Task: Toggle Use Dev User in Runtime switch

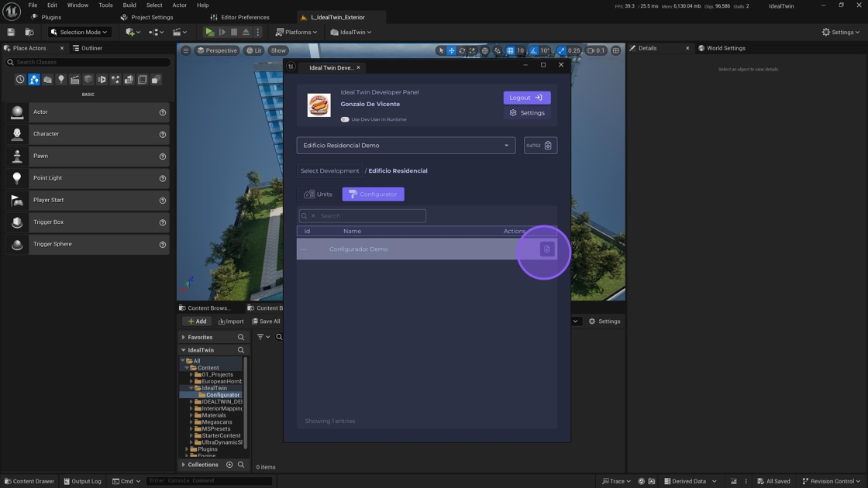Action: pyautogui.click(x=345, y=119)
